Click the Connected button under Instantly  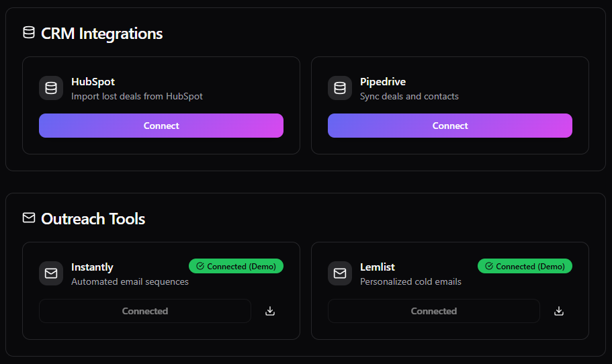[x=145, y=311]
